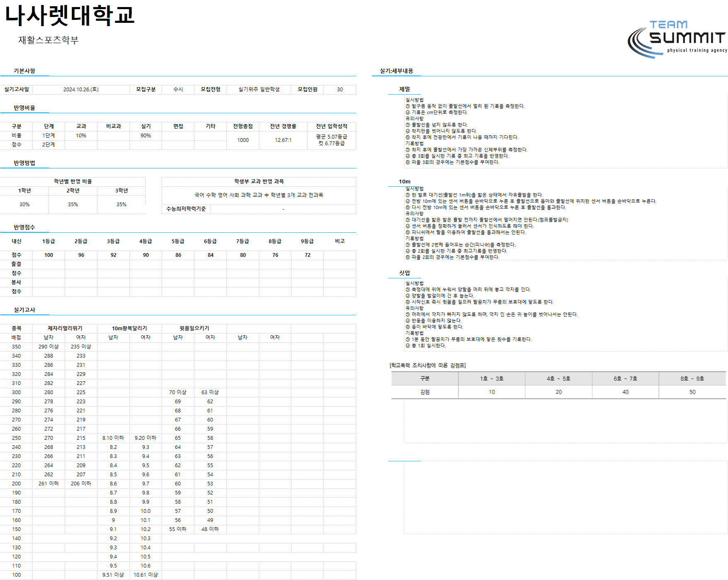Select the exam date 2024.10.26.(토)
Viewport: 728px width, 580px height.
[x=81, y=90]
